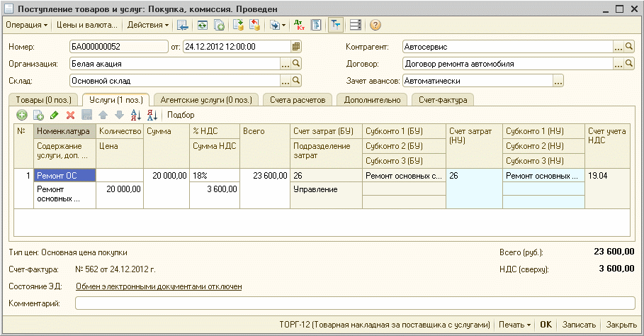Open the Счета расчетов tab
Screen dimensions: 644x336
click(297, 100)
